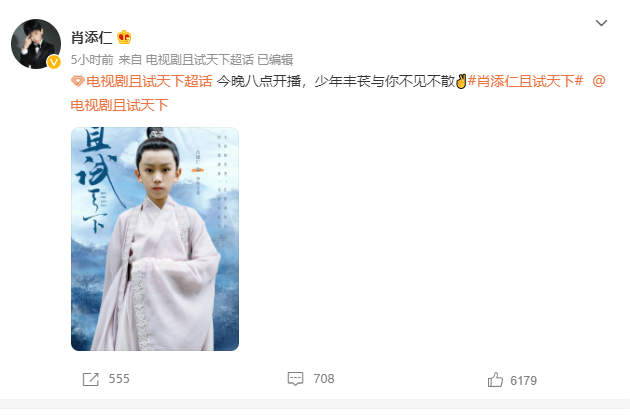Click the repost count 555
630x415 pixels.
pos(119,379)
